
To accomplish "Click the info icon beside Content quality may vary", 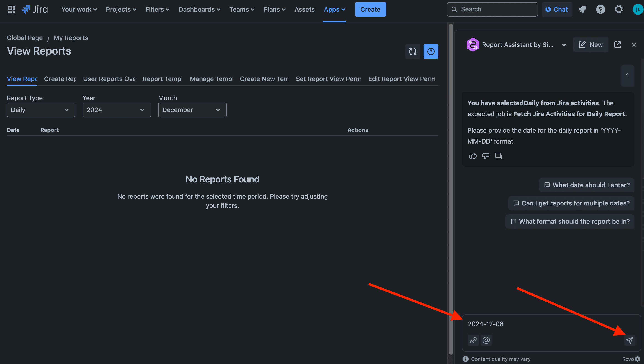I will (465, 359).
